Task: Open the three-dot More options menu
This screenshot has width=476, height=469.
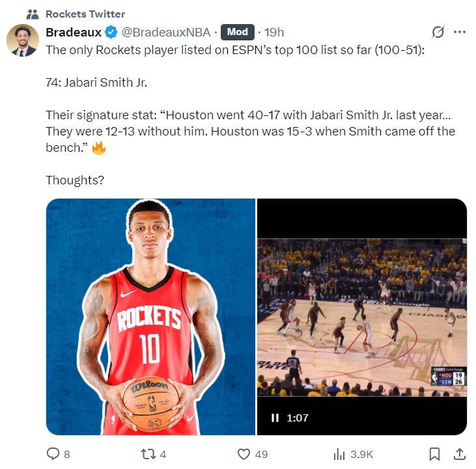Action: pyautogui.click(x=460, y=32)
